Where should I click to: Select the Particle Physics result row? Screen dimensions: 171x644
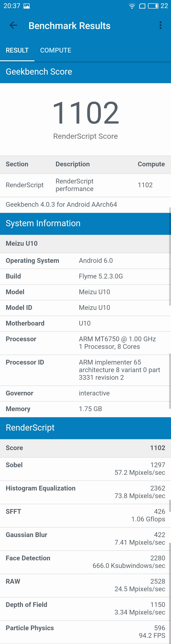click(x=85, y=632)
